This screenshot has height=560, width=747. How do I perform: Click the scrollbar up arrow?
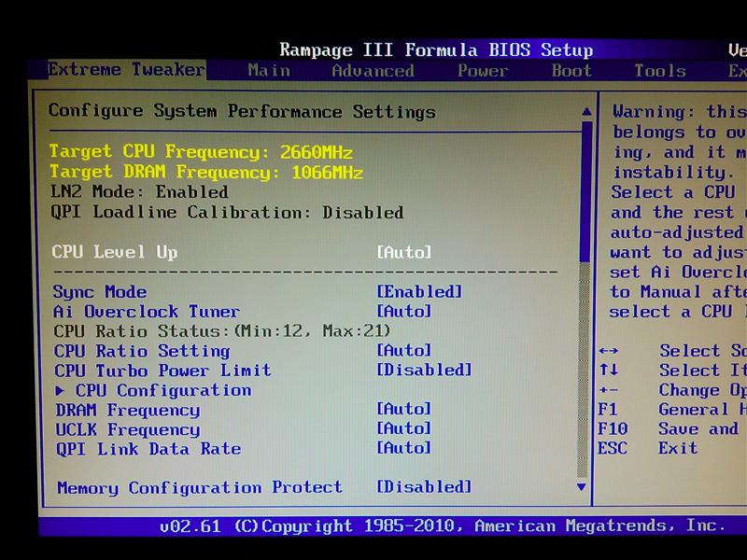[x=584, y=106]
